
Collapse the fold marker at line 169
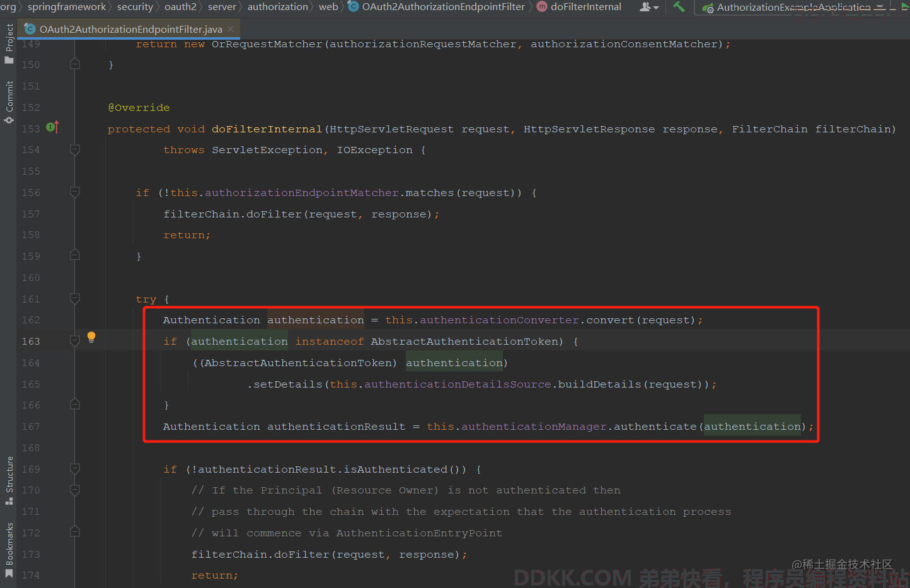75,469
